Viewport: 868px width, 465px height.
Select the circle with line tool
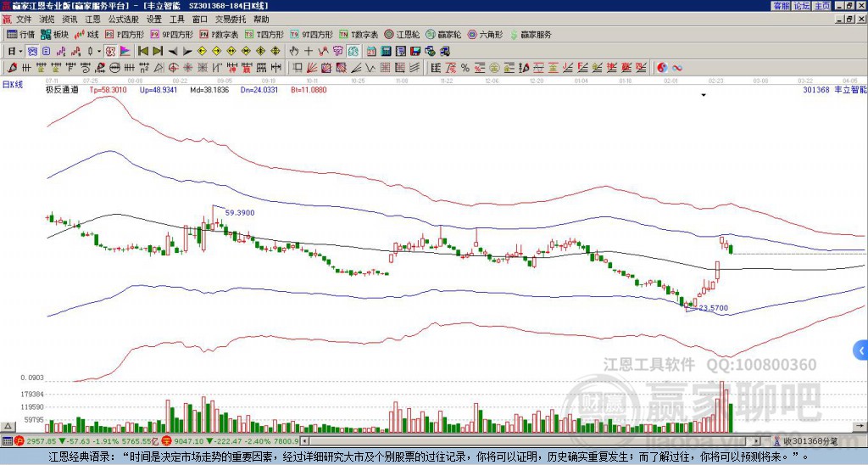tap(114, 68)
